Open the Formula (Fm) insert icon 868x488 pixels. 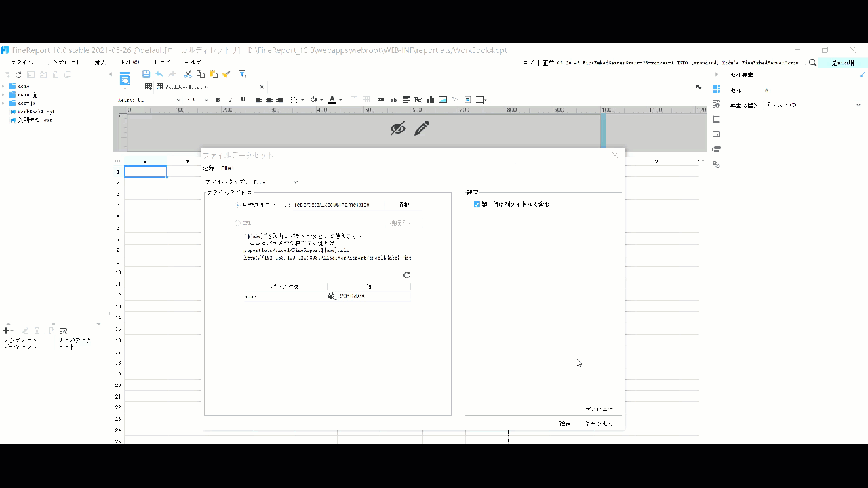click(418, 100)
